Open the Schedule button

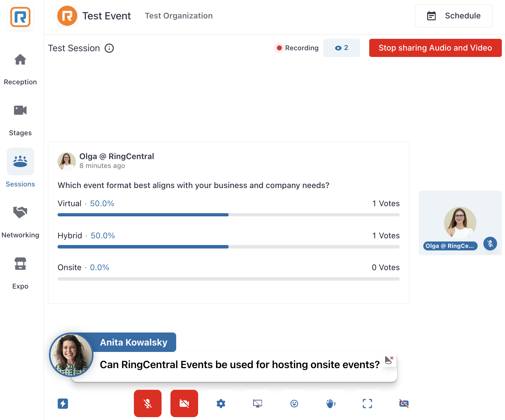[x=453, y=16]
